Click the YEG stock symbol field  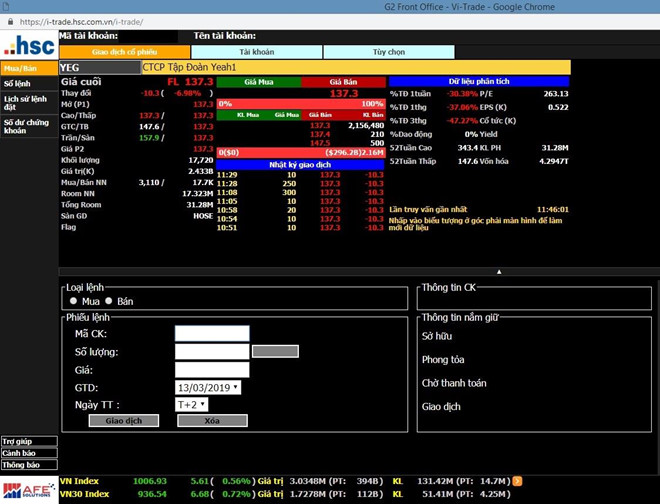98,67
